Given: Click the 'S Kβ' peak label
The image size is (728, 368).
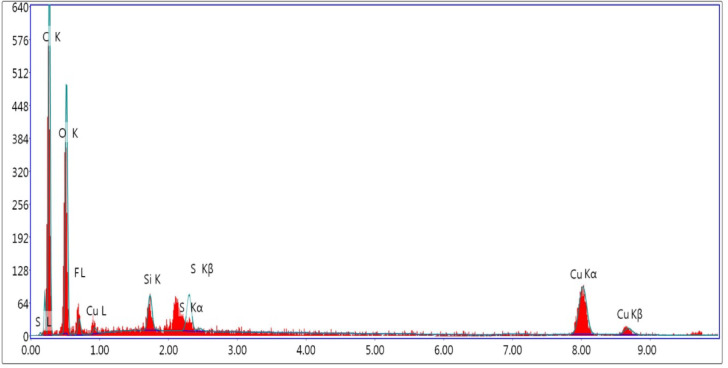Looking at the screenshot, I should (202, 269).
